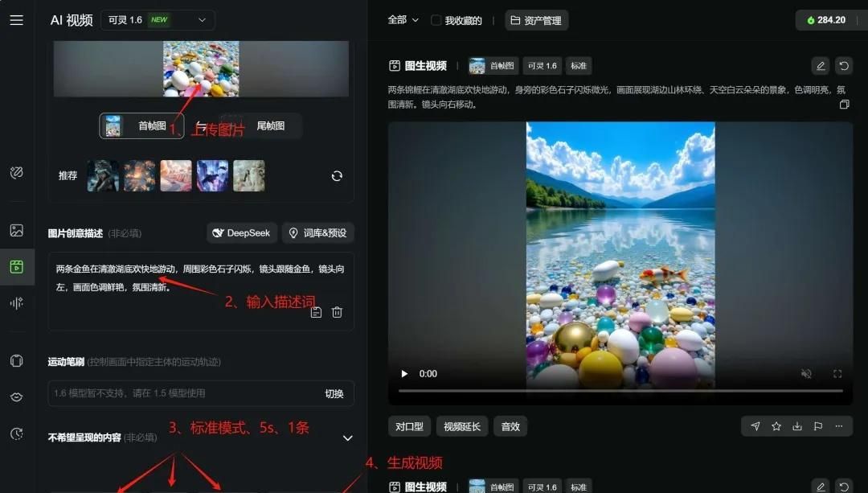The width and height of the screenshot is (868, 493).
Task: Open the 全部 filter dropdown
Action: [x=403, y=20]
